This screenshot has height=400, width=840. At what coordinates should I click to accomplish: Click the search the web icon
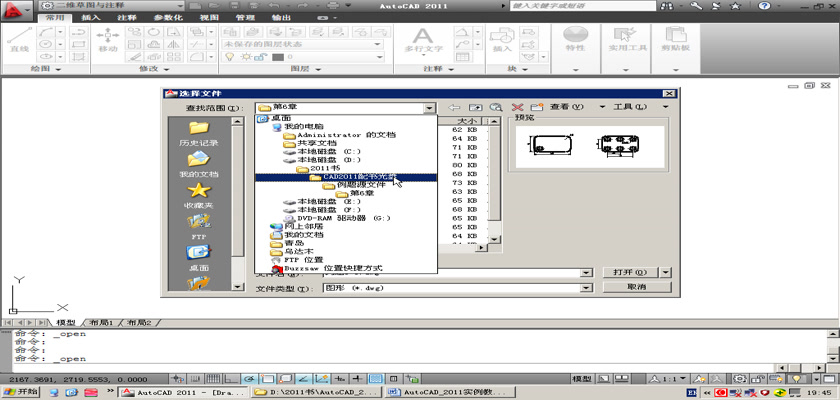495,107
